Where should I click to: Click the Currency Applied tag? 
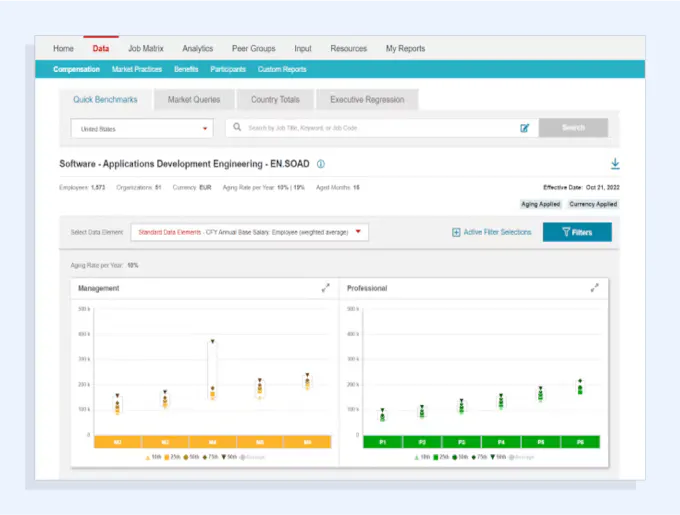click(x=593, y=204)
